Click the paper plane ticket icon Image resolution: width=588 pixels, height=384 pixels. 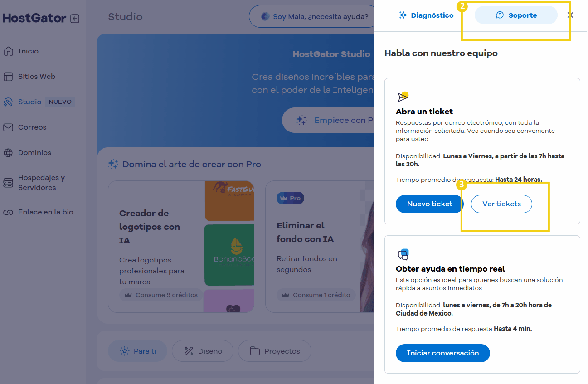pyautogui.click(x=403, y=97)
